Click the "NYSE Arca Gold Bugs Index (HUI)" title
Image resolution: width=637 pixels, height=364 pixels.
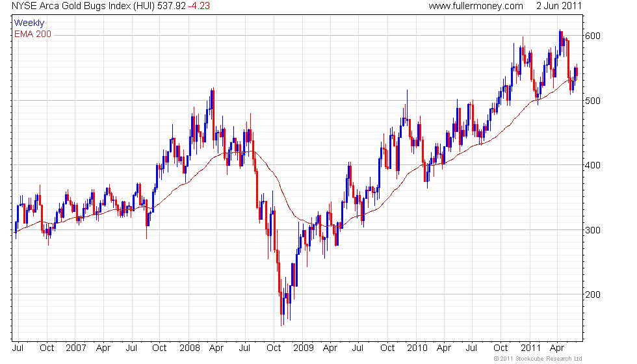click(x=83, y=6)
